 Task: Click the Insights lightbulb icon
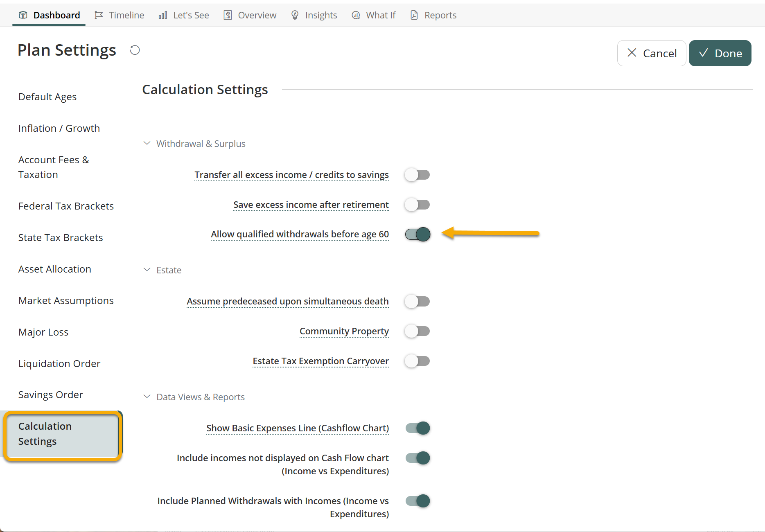[x=295, y=15]
